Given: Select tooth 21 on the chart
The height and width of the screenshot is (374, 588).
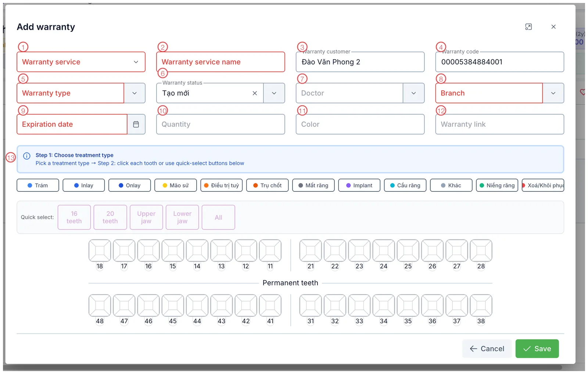Looking at the screenshot, I should (x=311, y=251).
